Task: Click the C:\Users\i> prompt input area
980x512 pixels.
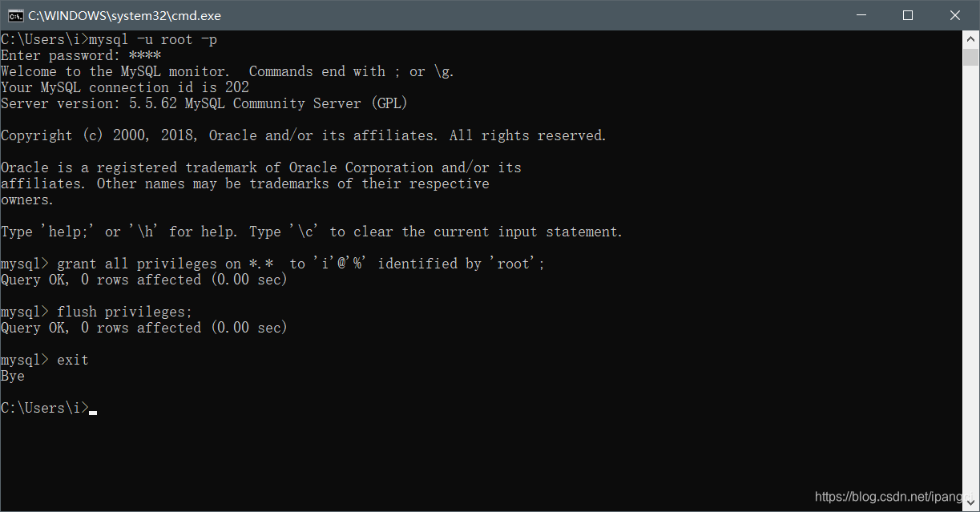Action: click(44, 407)
